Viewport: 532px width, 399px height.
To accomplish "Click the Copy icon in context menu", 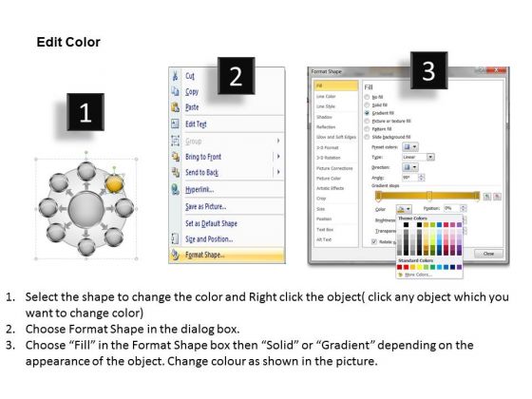I will 175,91.
